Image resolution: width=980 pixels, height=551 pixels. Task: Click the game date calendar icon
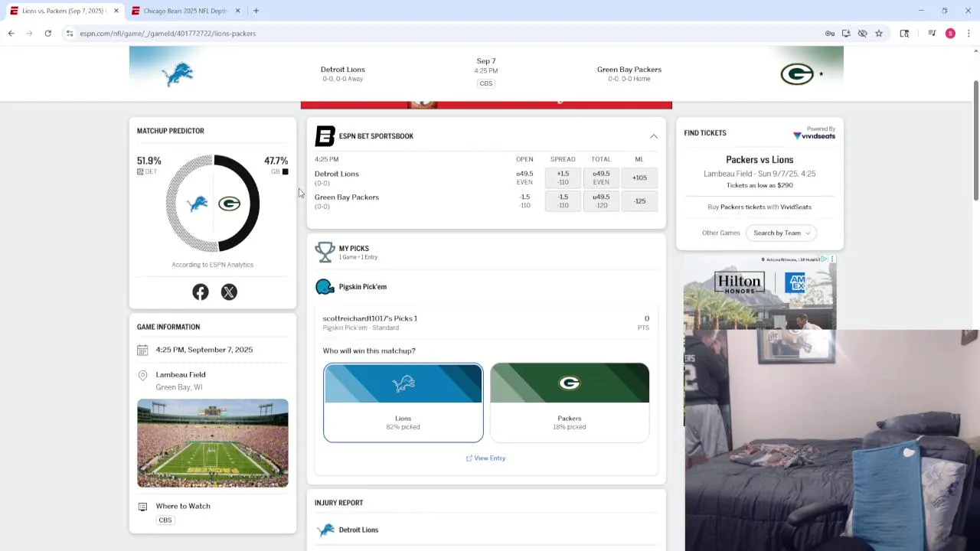[142, 350]
